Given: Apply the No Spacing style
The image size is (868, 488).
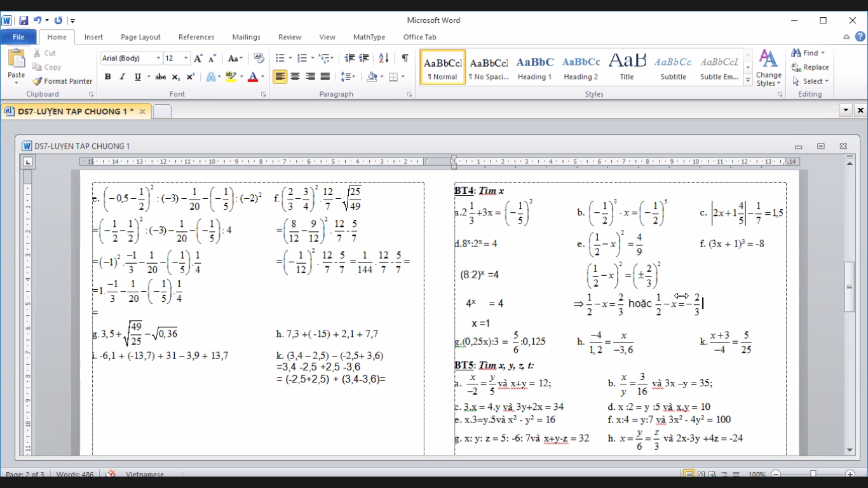Looking at the screenshot, I should tap(489, 67).
